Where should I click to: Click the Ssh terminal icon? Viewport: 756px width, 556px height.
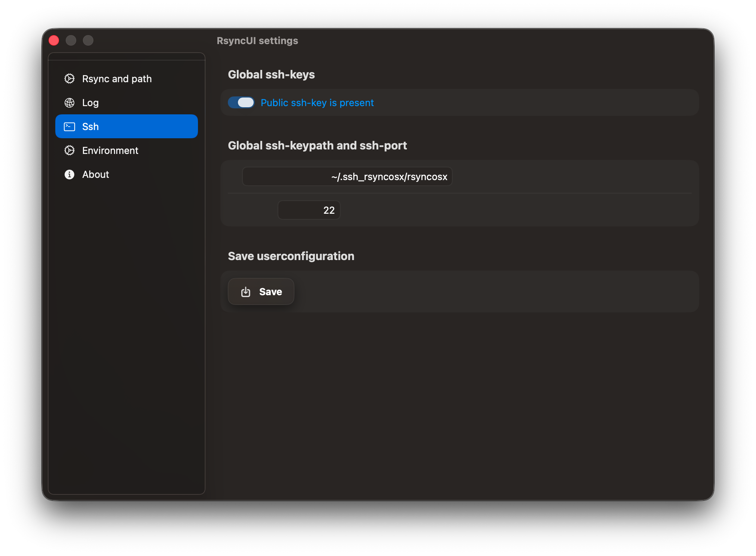pos(69,127)
